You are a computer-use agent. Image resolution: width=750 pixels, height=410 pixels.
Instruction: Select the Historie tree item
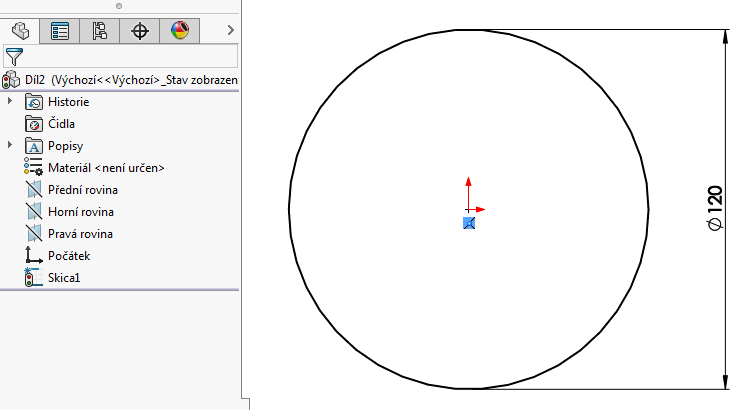[x=68, y=102]
